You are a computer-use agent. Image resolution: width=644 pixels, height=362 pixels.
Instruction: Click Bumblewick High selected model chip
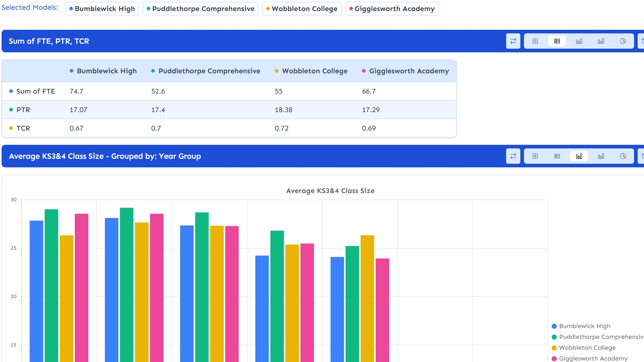pos(102,9)
